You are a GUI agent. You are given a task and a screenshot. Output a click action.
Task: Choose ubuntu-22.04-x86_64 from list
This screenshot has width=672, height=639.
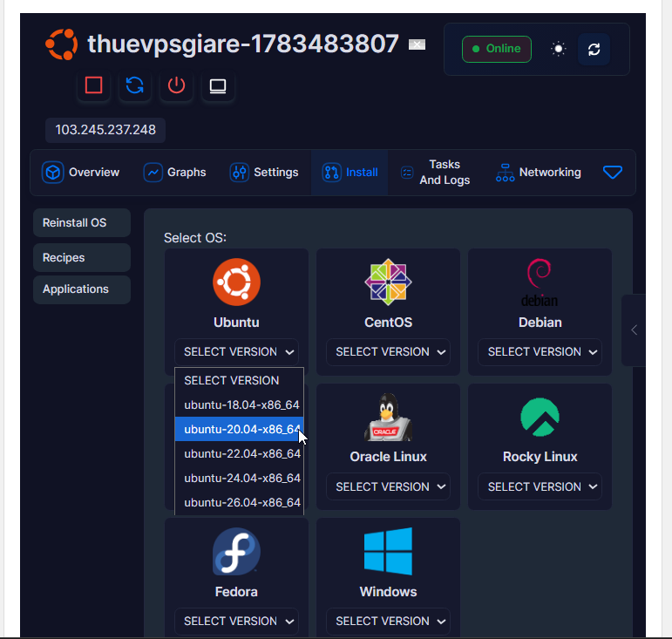tap(239, 454)
